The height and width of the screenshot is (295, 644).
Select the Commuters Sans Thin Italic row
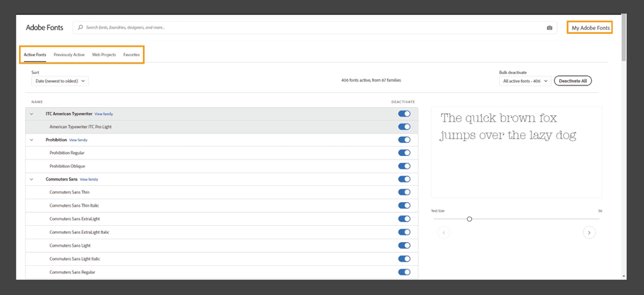tap(222, 205)
